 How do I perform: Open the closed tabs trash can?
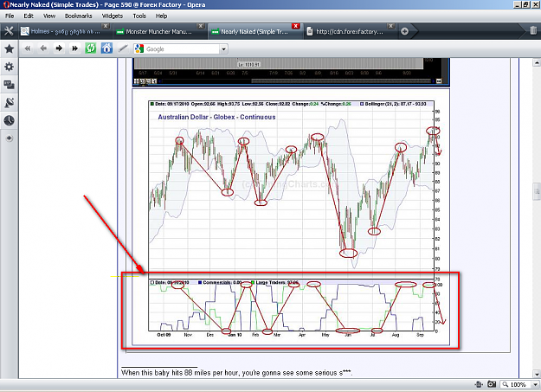coord(533,30)
